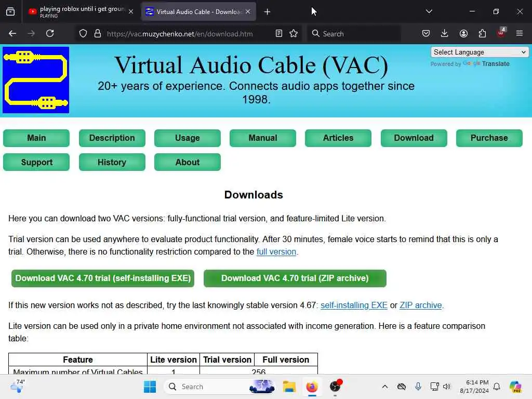Open the Description page button
532x399 pixels.
coord(112,138)
